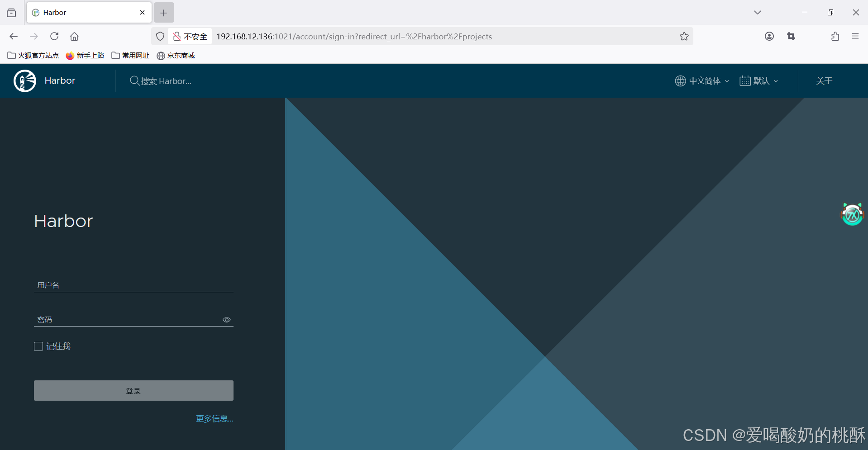This screenshot has height=450, width=868.
Task: Open the 新手上路 bookmark
Action: click(85, 56)
